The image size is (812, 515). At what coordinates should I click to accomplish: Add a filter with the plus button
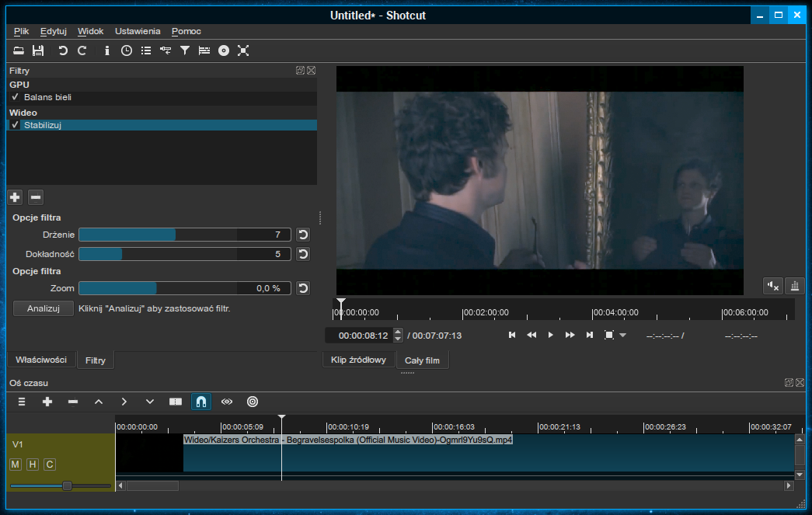pos(15,197)
